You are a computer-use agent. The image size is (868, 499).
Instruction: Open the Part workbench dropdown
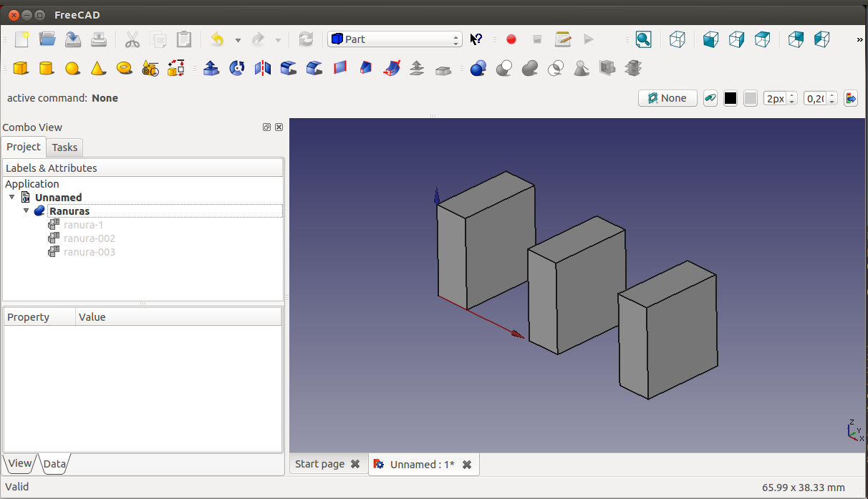pos(395,39)
